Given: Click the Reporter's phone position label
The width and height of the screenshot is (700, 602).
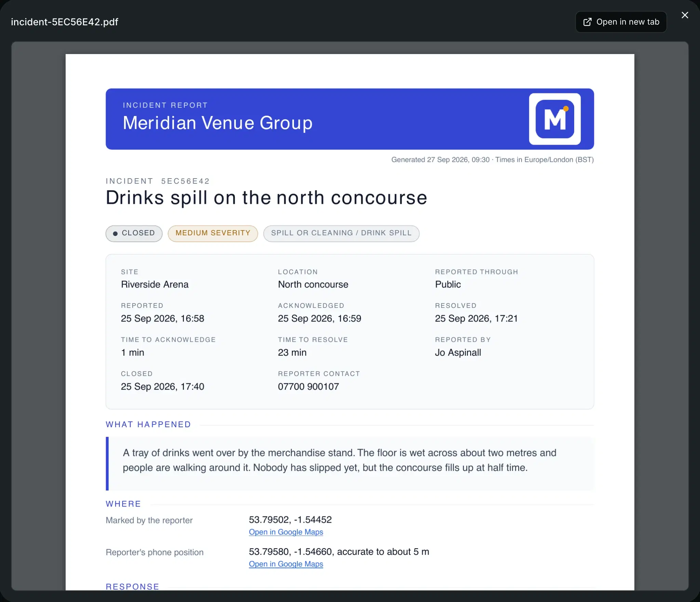Looking at the screenshot, I should click(154, 552).
